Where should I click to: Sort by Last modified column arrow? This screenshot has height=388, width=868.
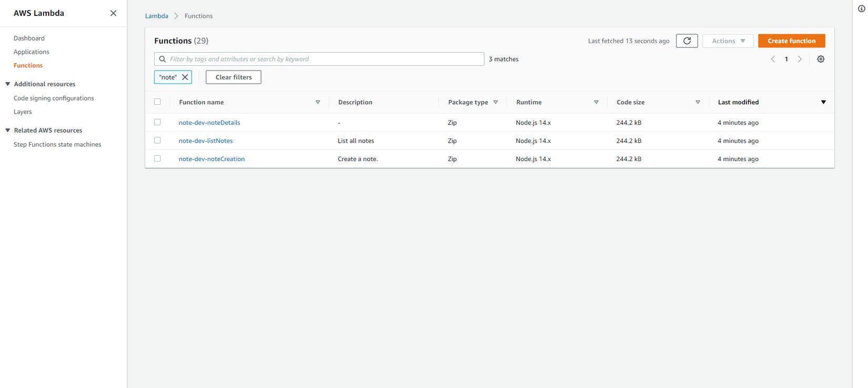tap(823, 102)
